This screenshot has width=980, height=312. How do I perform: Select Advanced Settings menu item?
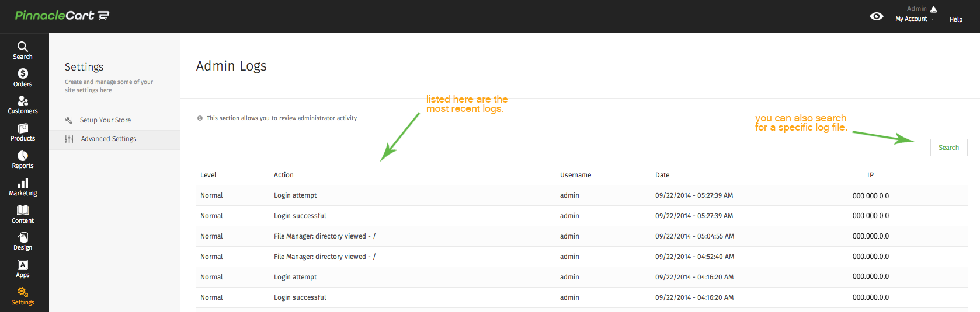tap(114, 139)
